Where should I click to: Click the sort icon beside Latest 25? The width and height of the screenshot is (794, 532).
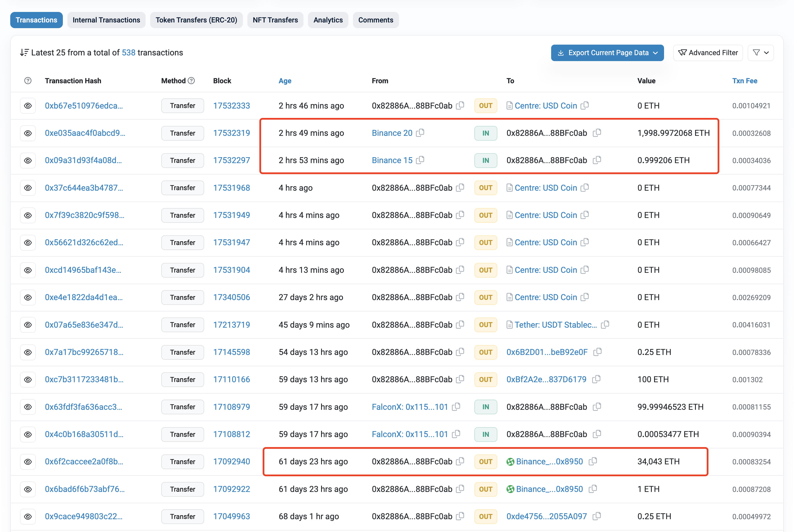click(x=24, y=53)
